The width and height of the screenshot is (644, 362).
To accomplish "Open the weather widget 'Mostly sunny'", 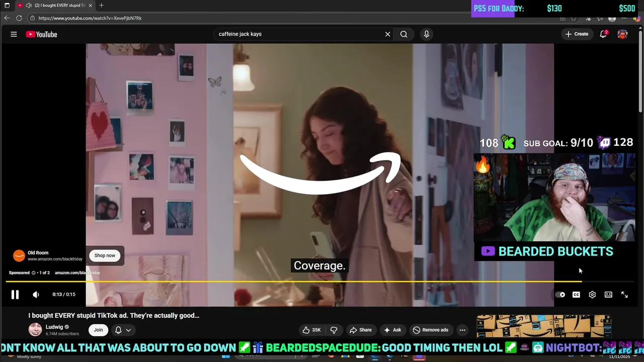I will [25, 356].
